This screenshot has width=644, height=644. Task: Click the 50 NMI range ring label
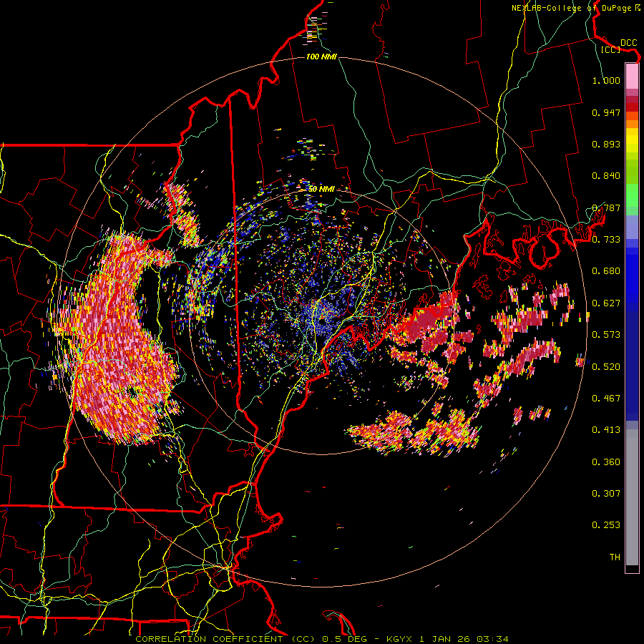tap(321, 189)
